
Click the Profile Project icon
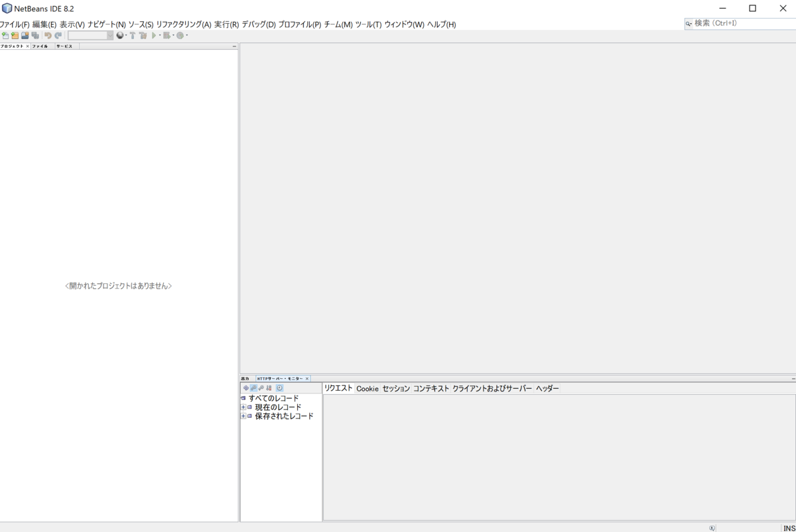click(x=180, y=36)
